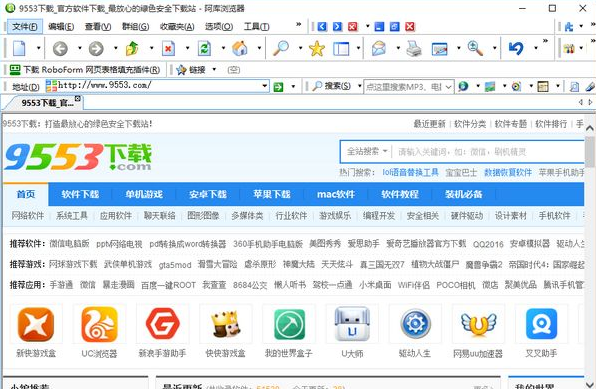The width and height of the screenshot is (596, 389).
Task: Click the blue next-tab arrow icon
Action: pos(337,26)
